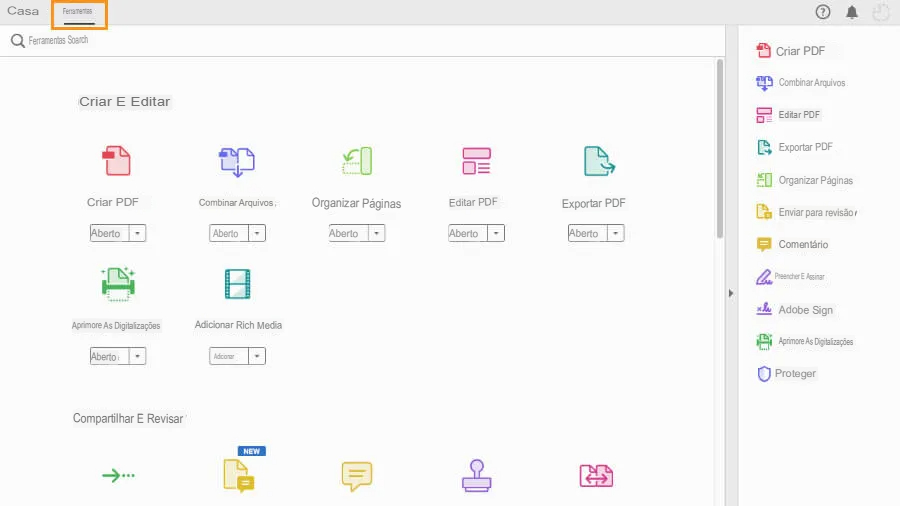
Task: Open the dropdown arrow under Adicionar Rich Media
Action: (257, 356)
